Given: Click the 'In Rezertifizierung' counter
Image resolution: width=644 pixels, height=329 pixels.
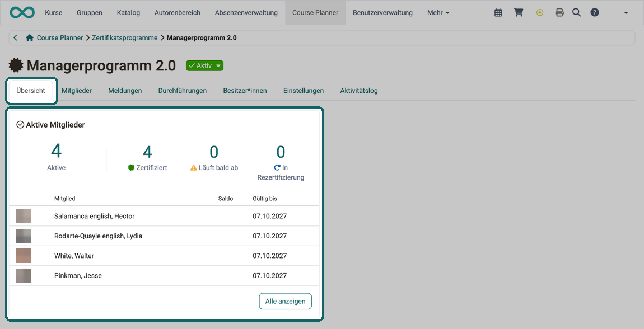Looking at the screenshot, I should (281, 162).
